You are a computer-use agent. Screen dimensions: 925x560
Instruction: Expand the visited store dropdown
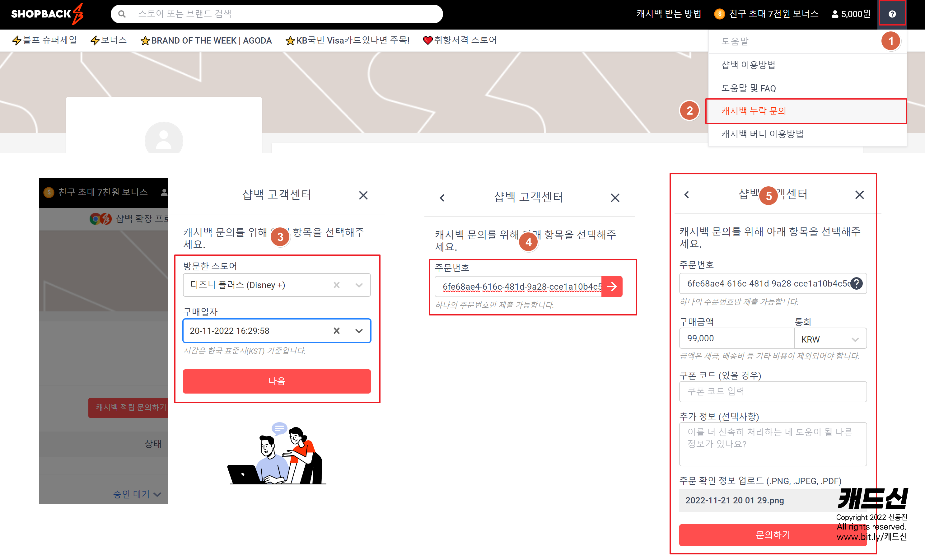coord(359,285)
